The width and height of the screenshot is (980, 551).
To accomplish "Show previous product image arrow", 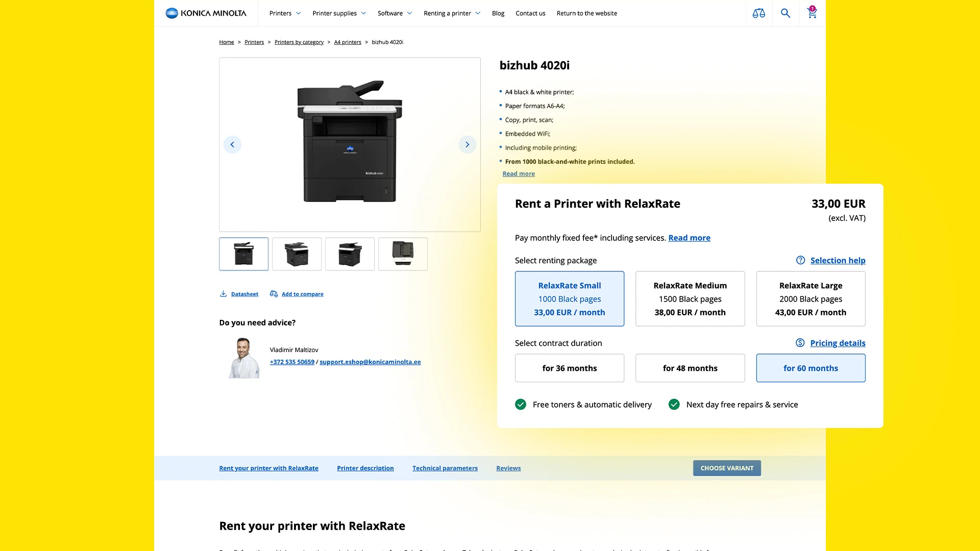I will point(232,144).
